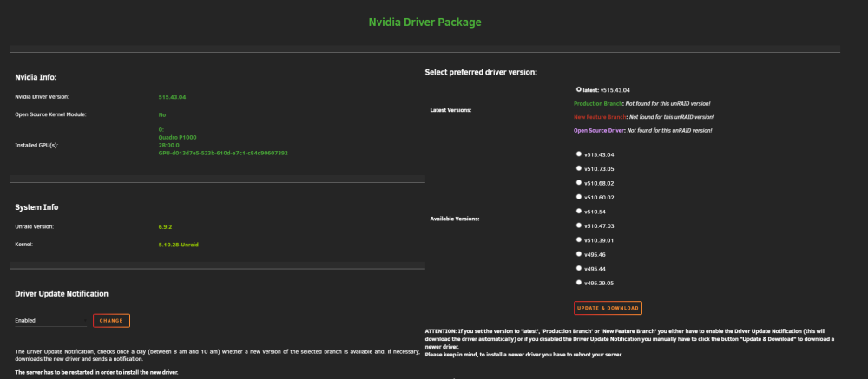This screenshot has height=379, width=868.
Task: Click the Unraid version value 6.9.2
Action: click(x=165, y=227)
